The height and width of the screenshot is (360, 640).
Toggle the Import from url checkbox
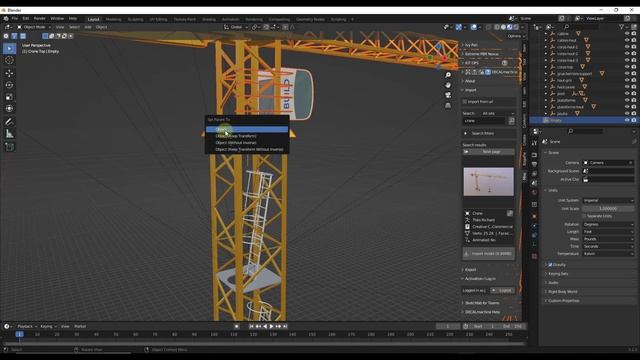(465, 102)
